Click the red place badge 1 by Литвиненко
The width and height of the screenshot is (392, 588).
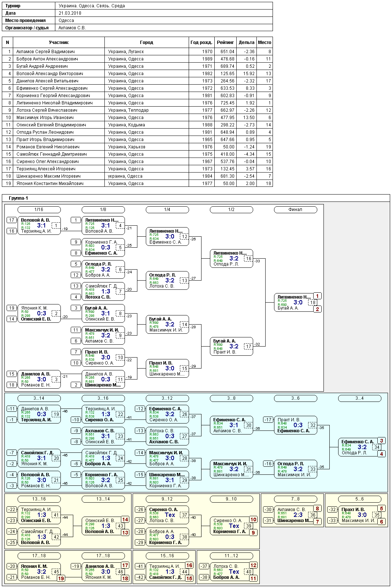[317, 296]
